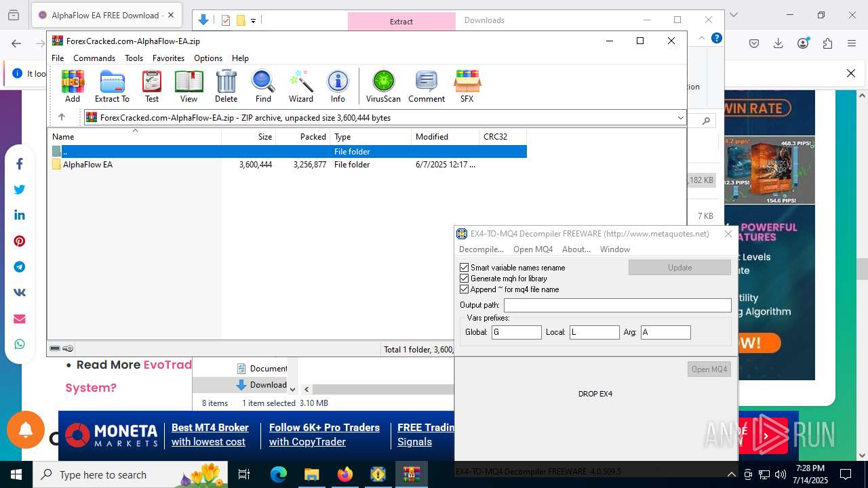Share page by email sidebar icon
Screen dimensions: 868x488
tap(20, 319)
